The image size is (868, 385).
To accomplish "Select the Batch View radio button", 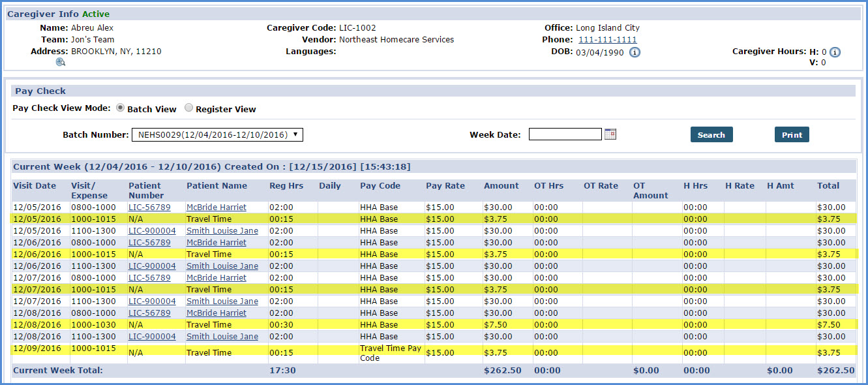I will pyautogui.click(x=120, y=108).
